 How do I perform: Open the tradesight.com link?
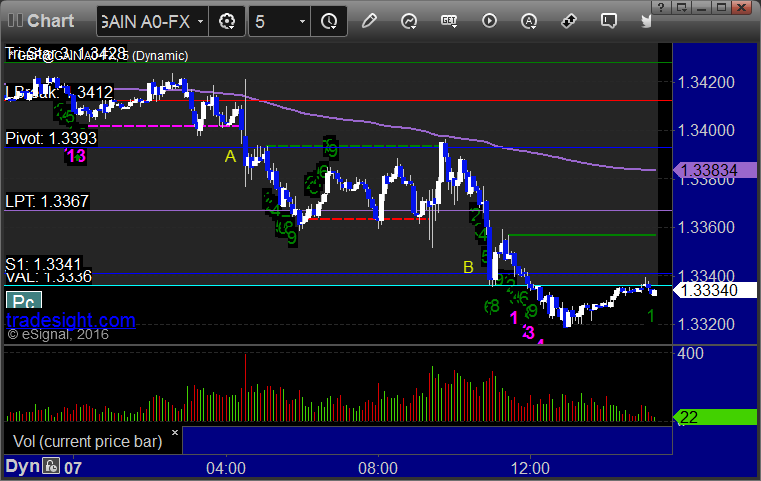[71, 320]
